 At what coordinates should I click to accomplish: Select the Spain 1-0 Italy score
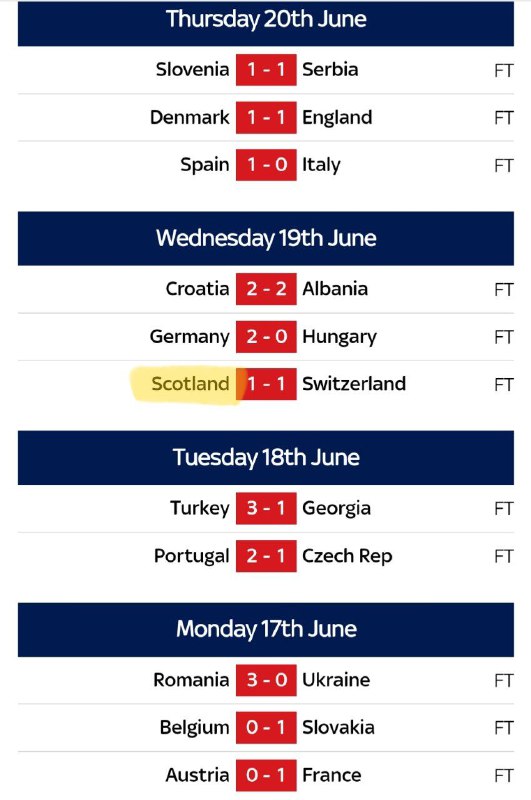266,165
